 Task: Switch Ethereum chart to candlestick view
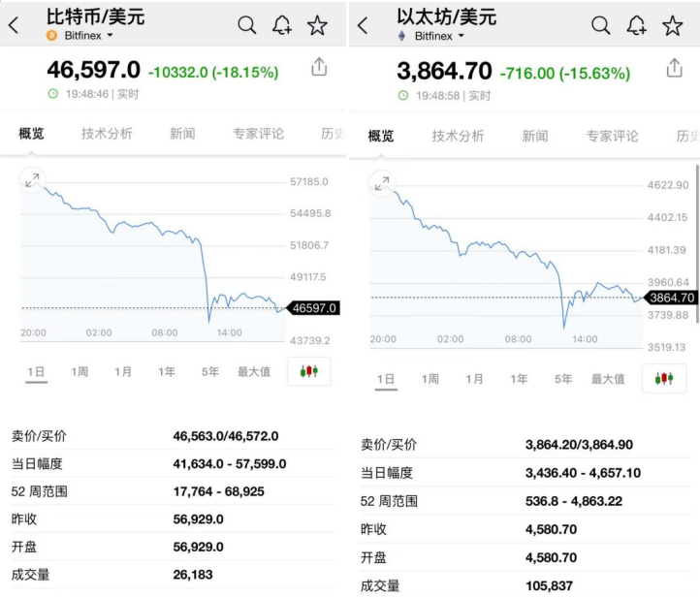[663, 378]
